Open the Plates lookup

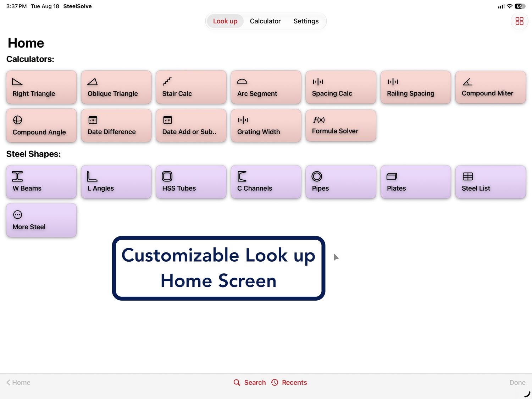(415, 182)
